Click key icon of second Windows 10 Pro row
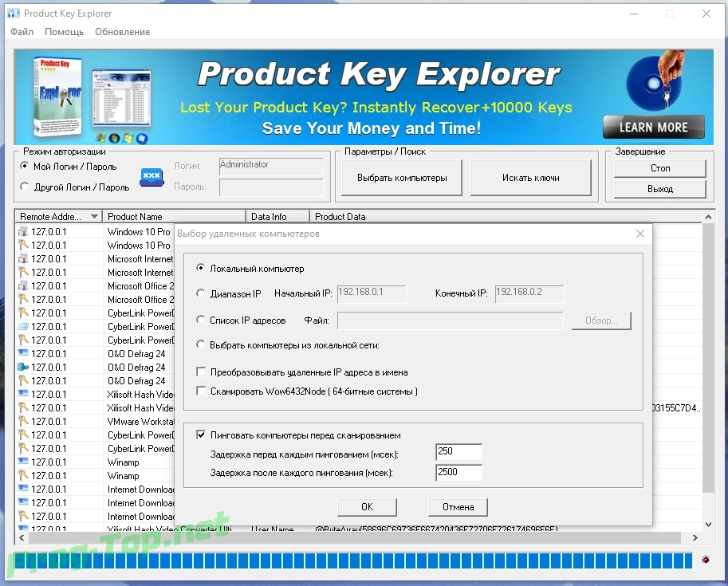 (23, 245)
